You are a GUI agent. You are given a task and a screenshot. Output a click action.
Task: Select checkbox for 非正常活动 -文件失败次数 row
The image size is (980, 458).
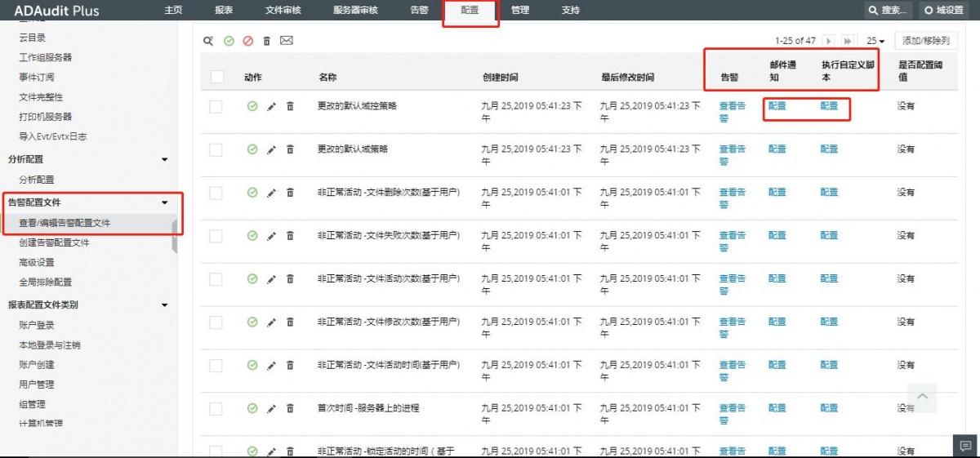click(216, 236)
